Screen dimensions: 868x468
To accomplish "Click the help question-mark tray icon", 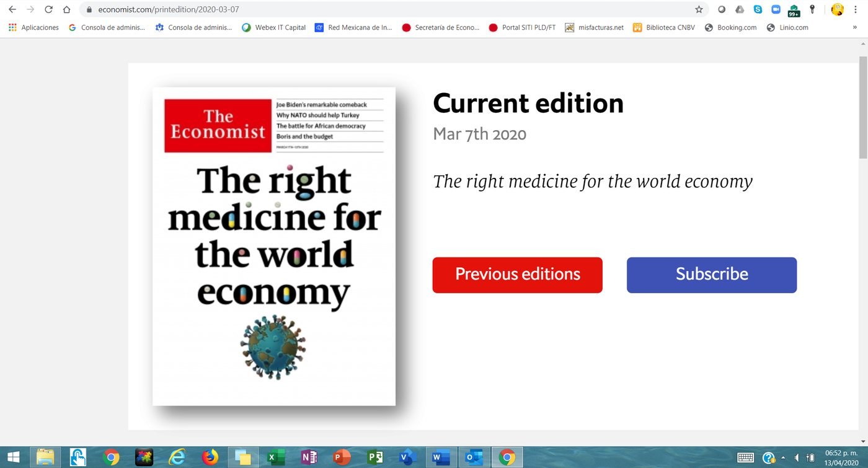I will (x=768, y=457).
